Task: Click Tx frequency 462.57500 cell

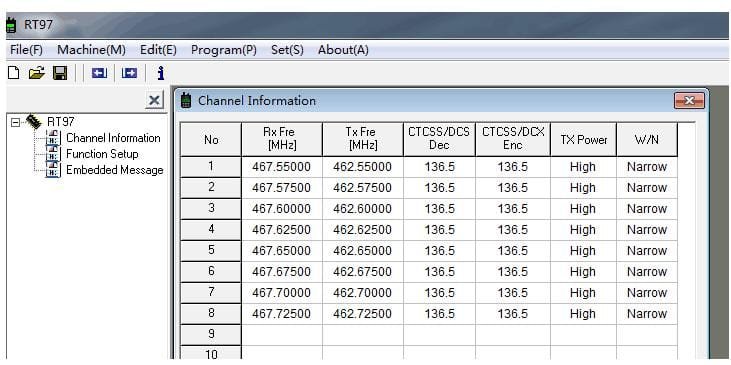Action: click(x=363, y=188)
